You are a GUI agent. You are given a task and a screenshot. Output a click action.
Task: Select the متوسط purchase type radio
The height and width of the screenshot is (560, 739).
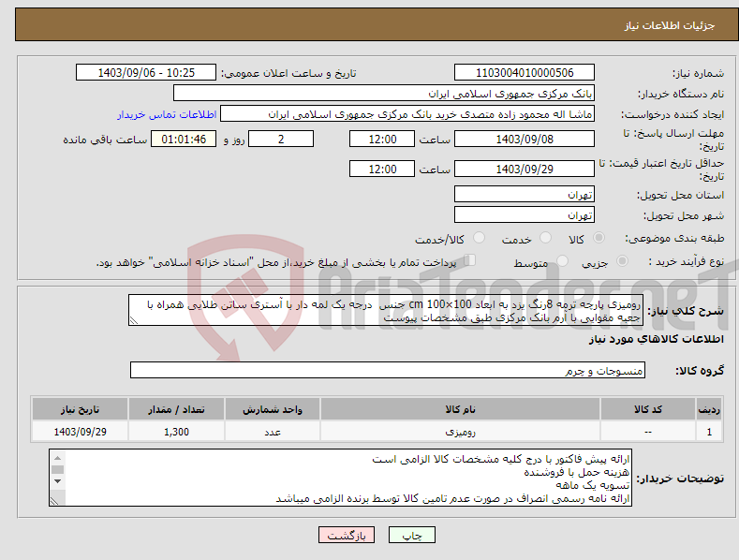click(x=562, y=260)
